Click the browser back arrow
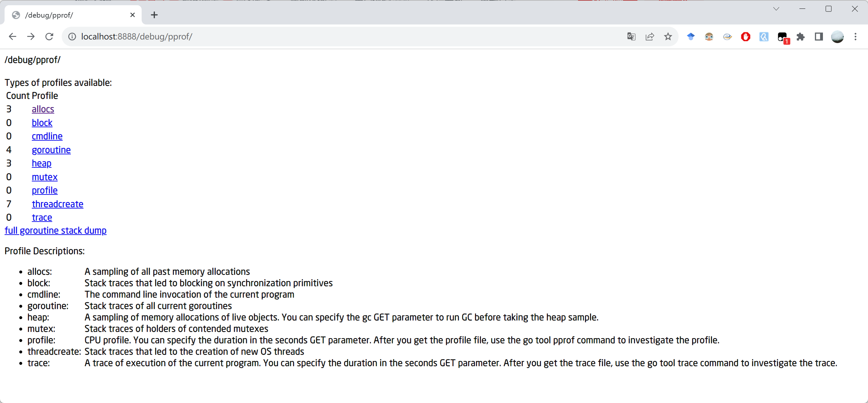The image size is (868, 403). 12,36
